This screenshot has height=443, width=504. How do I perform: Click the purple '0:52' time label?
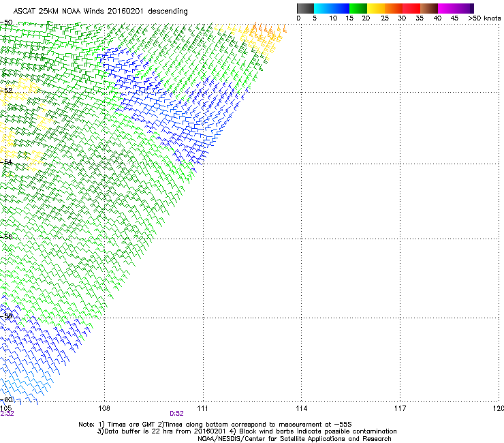176,414
